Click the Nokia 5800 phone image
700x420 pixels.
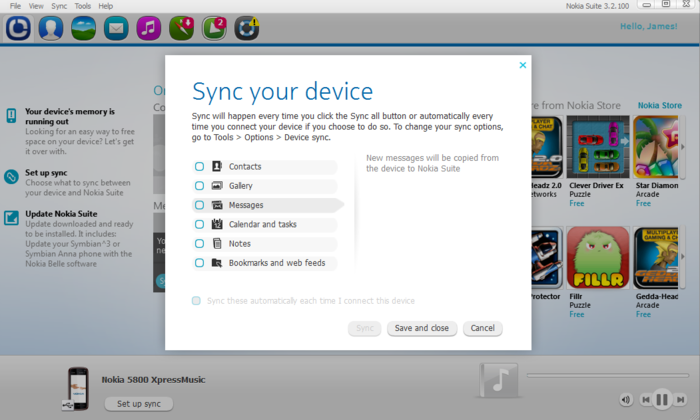[78, 388]
